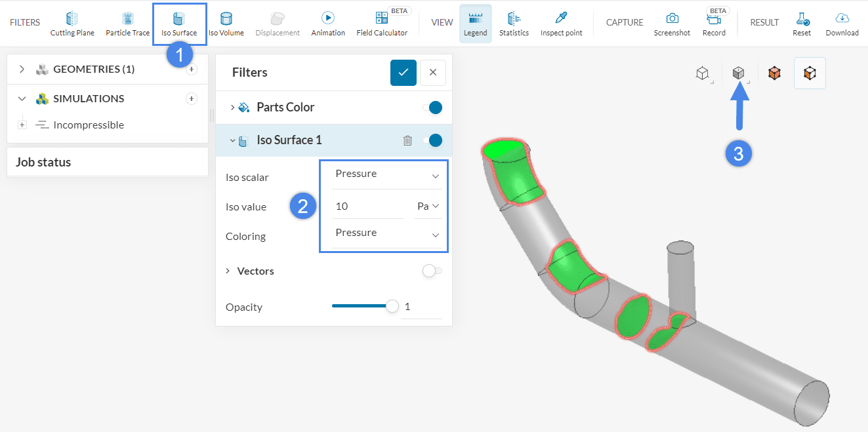The width and height of the screenshot is (868, 432).
Task: Select the Cutting Plane filter
Action: click(x=72, y=23)
